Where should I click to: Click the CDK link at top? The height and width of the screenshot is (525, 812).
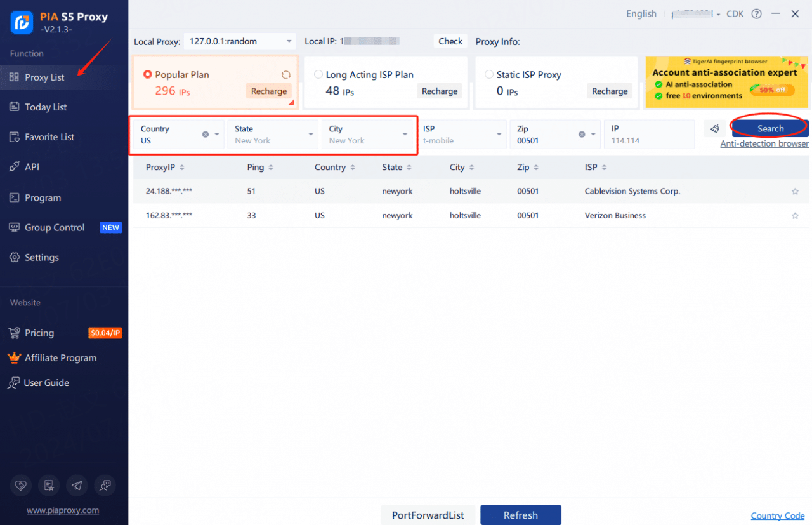735,14
